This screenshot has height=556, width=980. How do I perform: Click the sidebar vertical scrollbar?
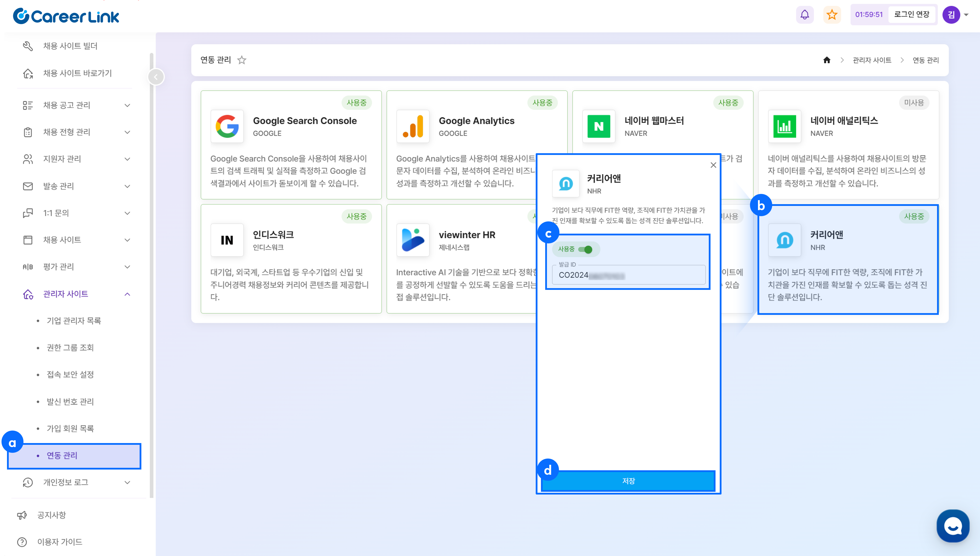pos(152,275)
